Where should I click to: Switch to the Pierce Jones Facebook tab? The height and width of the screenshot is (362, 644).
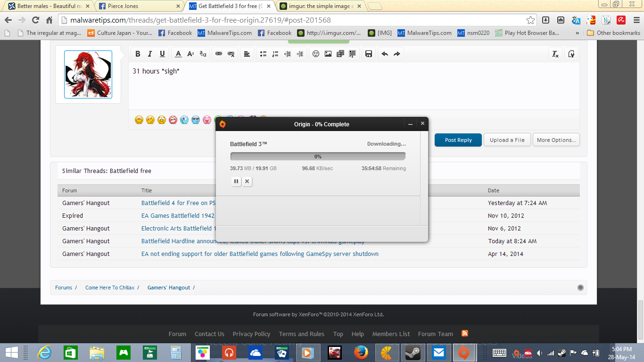(140, 6)
